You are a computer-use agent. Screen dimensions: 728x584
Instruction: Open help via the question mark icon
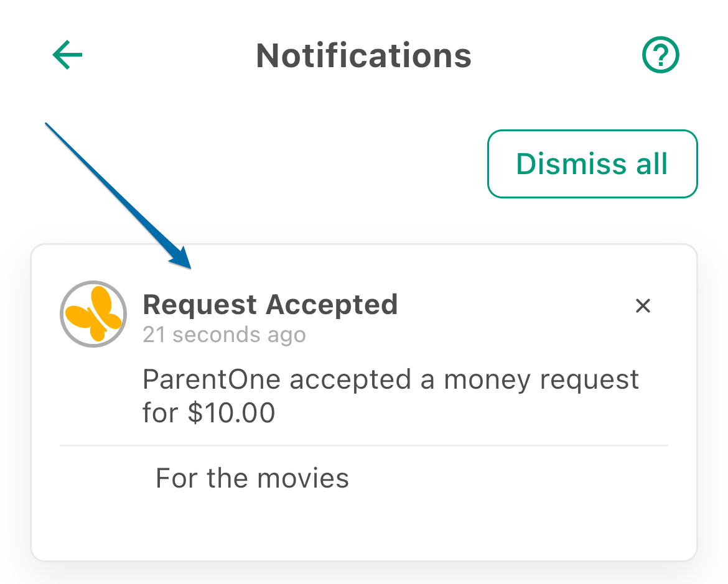click(x=660, y=55)
